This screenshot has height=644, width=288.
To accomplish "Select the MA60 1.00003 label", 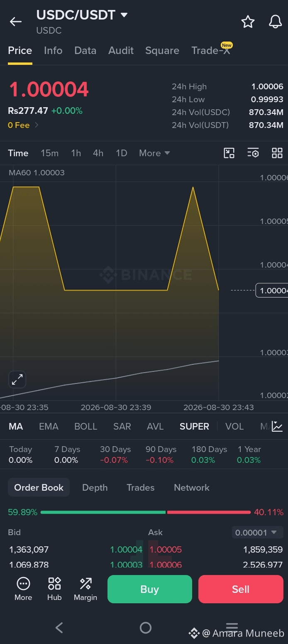I will click(x=37, y=172).
